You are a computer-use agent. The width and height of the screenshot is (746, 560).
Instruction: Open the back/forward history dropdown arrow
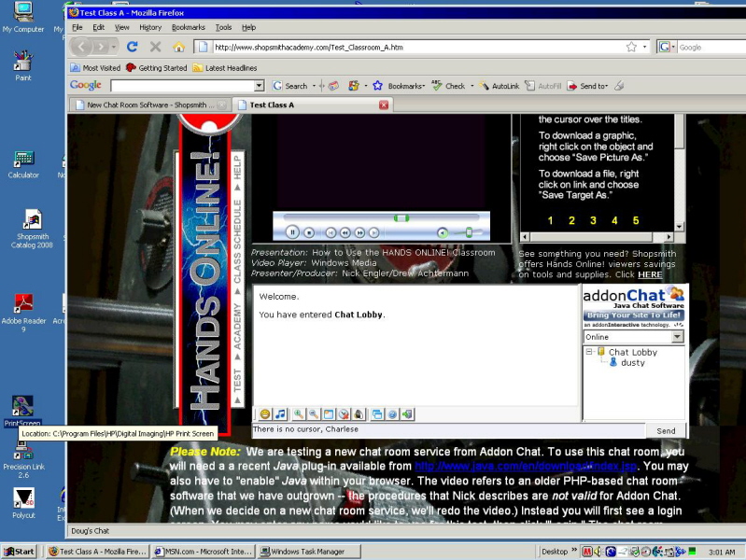click(x=113, y=47)
